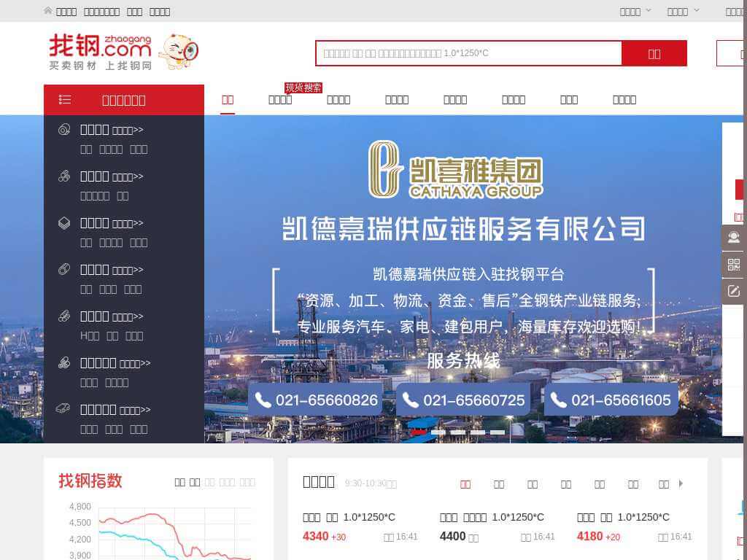Click the list icon in red category header
Viewport: 747px width, 560px height.
(65, 99)
